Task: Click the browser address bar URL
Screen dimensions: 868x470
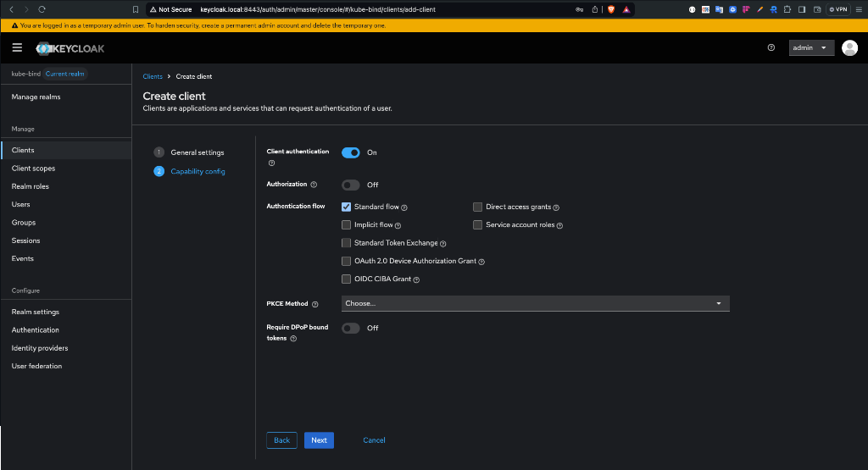Action: pos(318,9)
